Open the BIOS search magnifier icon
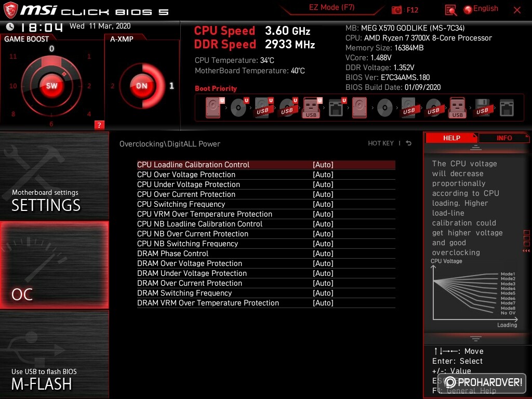Image resolution: width=532 pixels, height=399 pixels. (x=450, y=10)
